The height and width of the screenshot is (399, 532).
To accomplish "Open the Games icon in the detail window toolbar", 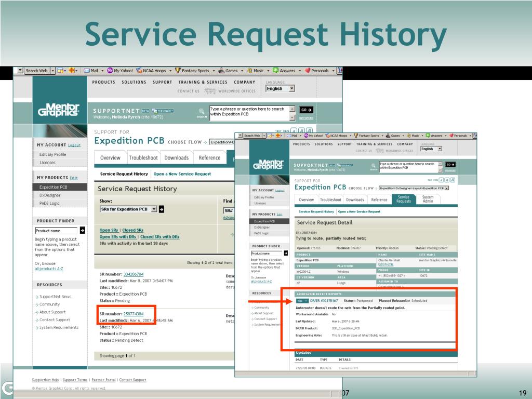I will point(388,136).
